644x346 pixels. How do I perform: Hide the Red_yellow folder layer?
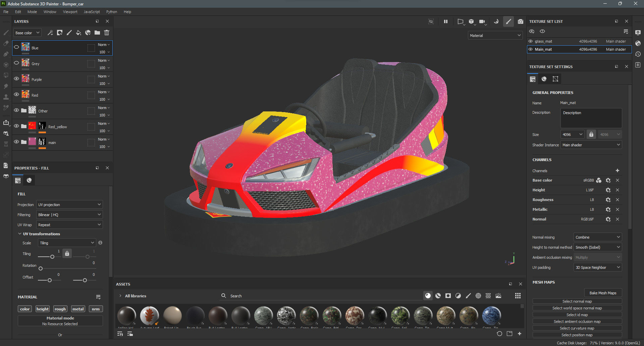tap(16, 126)
